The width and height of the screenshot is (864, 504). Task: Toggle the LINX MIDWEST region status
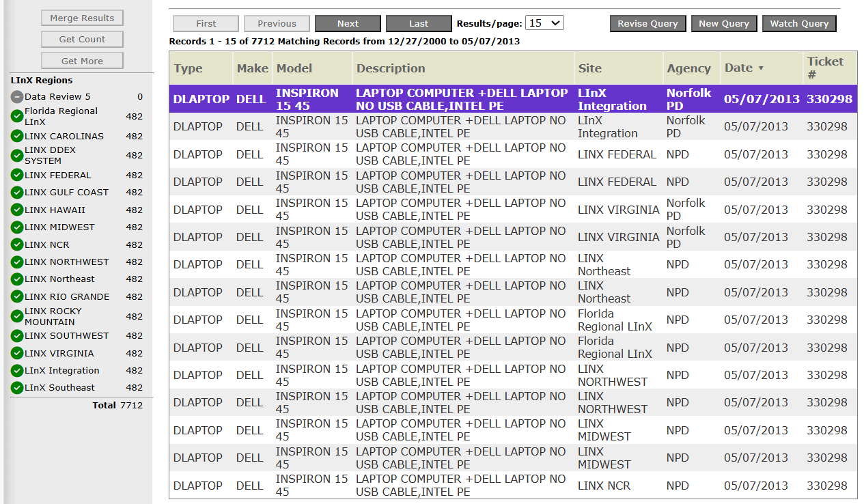pos(17,227)
